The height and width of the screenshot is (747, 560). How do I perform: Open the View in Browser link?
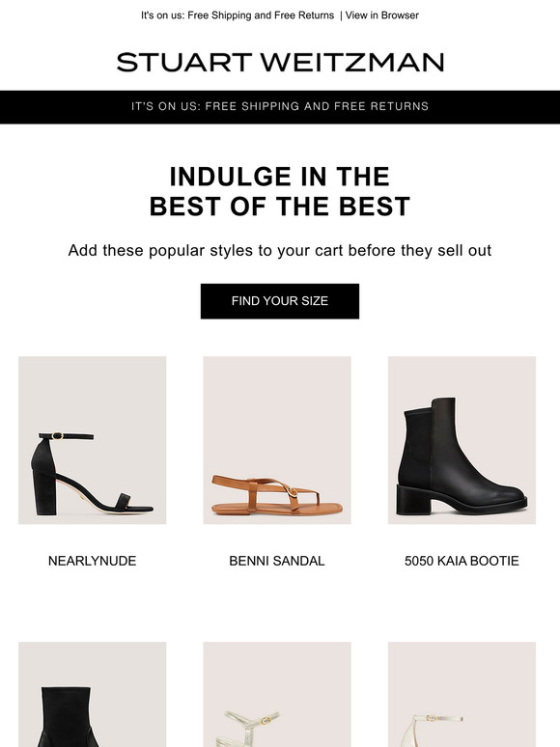tap(381, 15)
